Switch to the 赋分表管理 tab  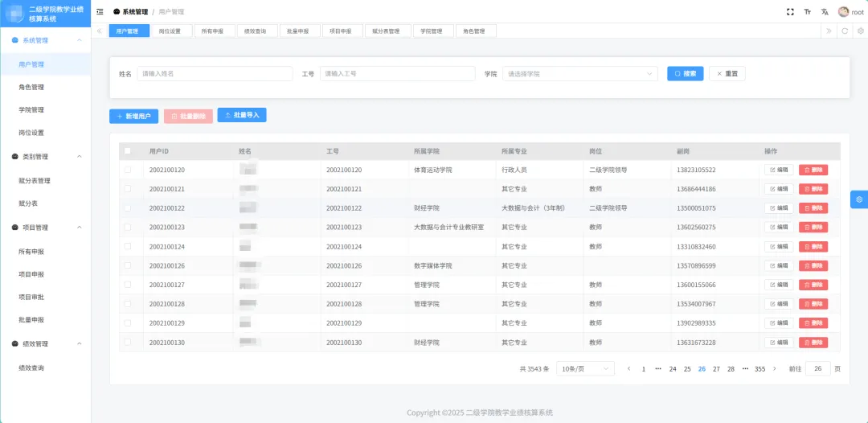pyautogui.click(x=388, y=31)
